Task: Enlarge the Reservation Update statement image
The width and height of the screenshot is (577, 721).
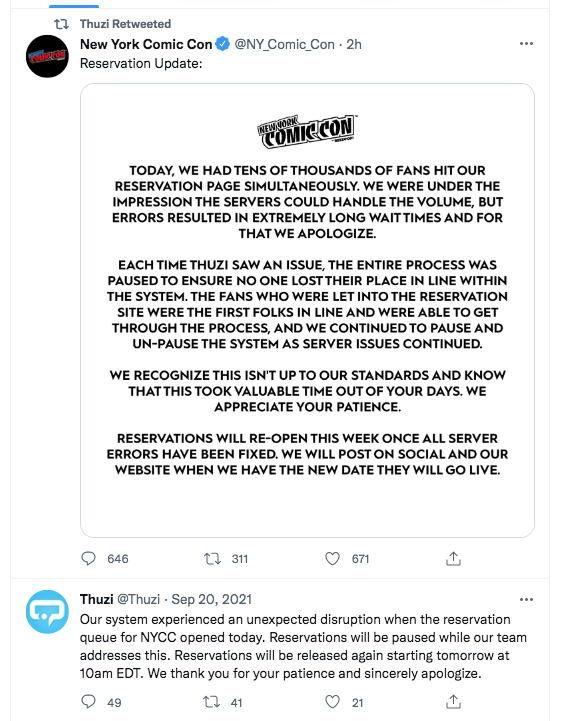Action: pyautogui.click(x=307, y=310)
